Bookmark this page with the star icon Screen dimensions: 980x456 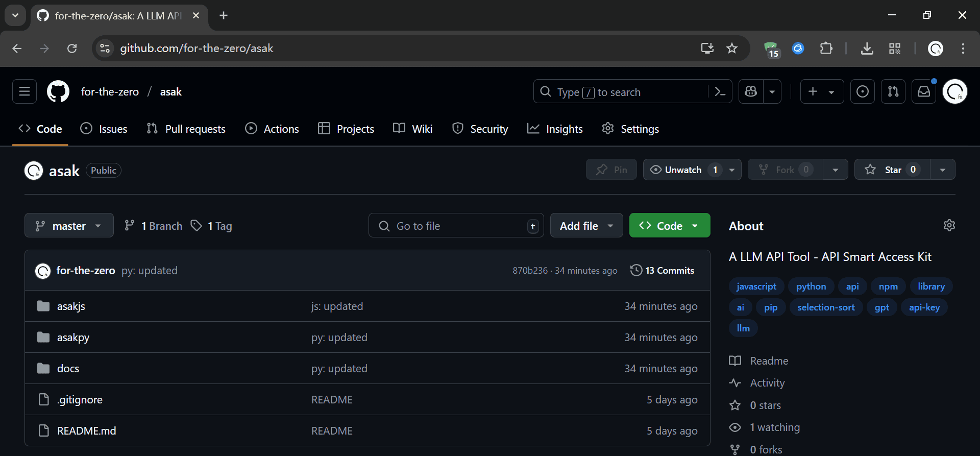[732, 49]
